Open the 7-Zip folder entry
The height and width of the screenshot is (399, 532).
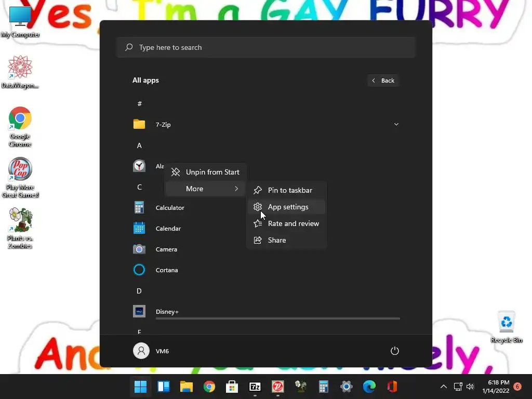coord(266,125)
